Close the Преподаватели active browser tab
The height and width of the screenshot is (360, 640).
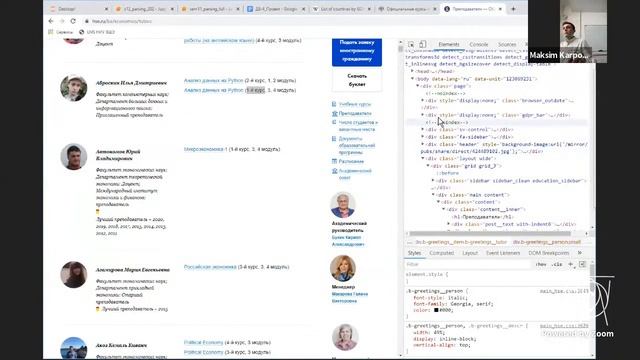[500, 9]
